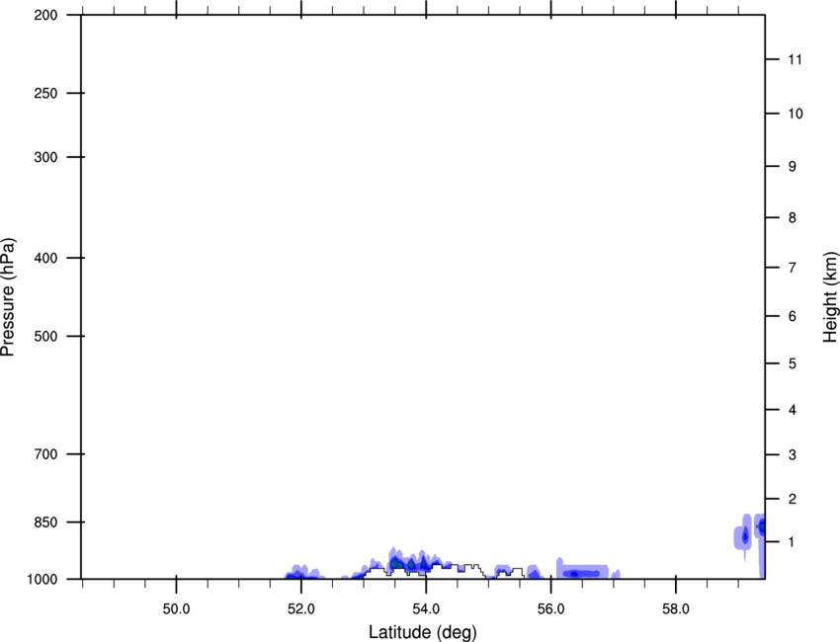Pick the 5 km height label

tap(793, 363)
